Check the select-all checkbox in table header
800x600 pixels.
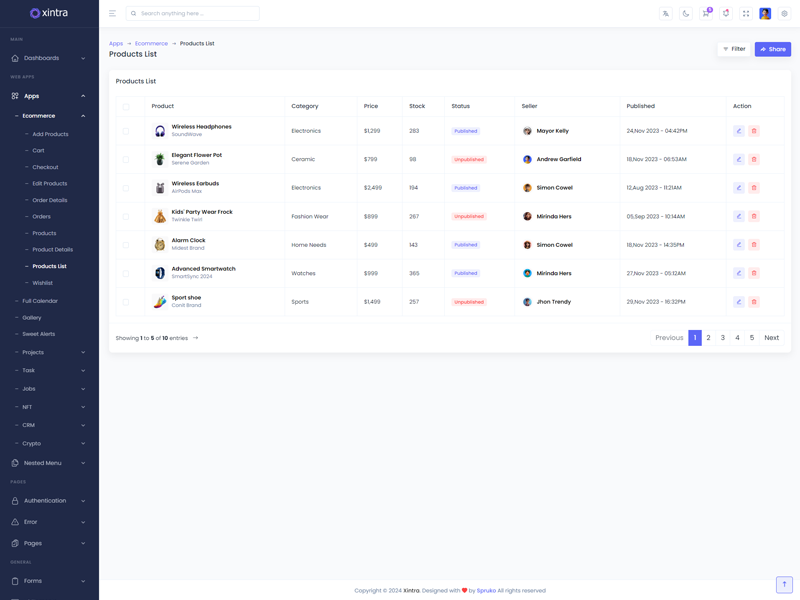(126, 106)
